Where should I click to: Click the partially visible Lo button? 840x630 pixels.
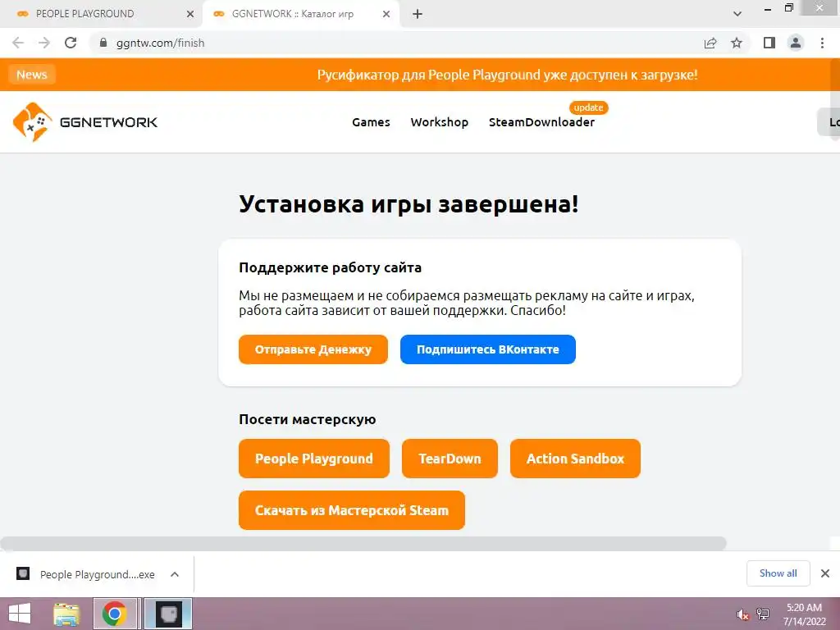coord(829,122)
